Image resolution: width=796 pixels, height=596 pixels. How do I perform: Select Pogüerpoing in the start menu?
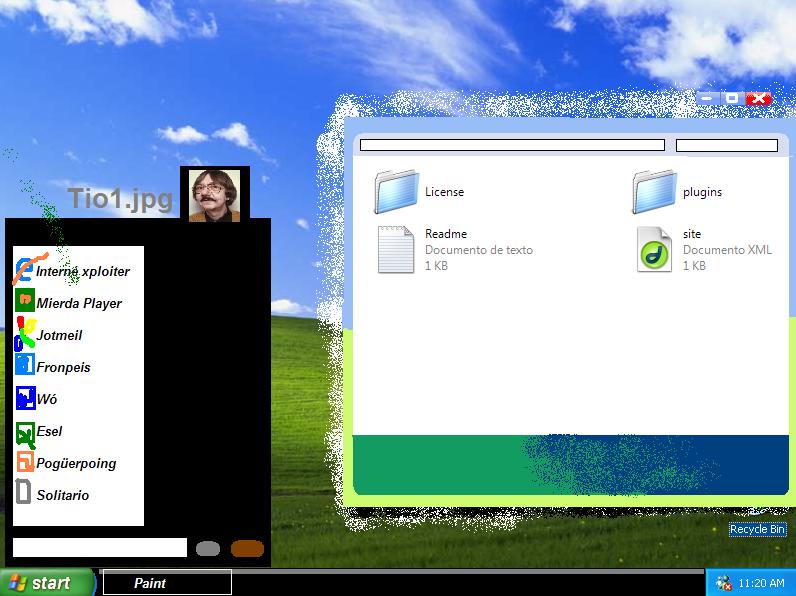click(x=76, y=463)
